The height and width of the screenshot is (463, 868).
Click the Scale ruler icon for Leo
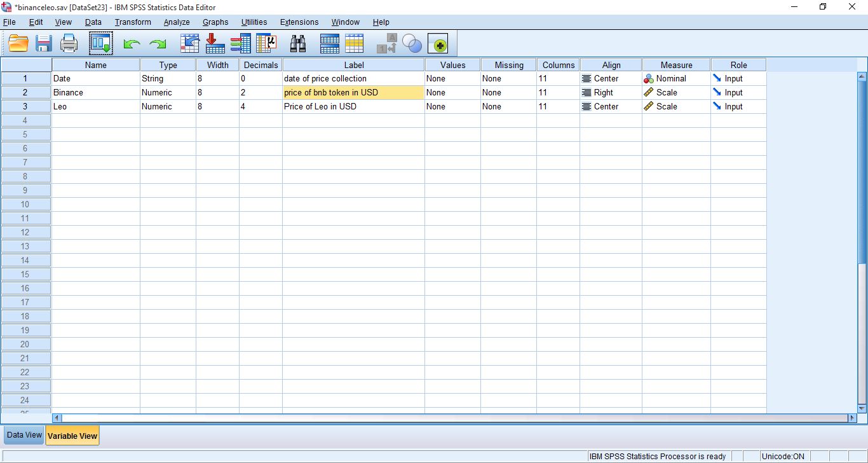click(649, 107)
